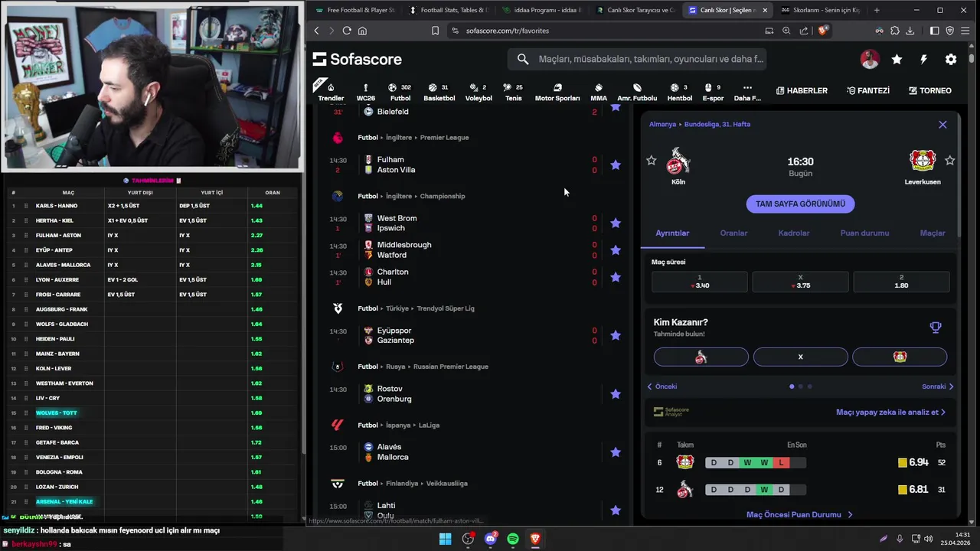Open the lightning bolt icon in header
Image resolution: width=980 pixels, height=551 pixels.
[923, 59]
